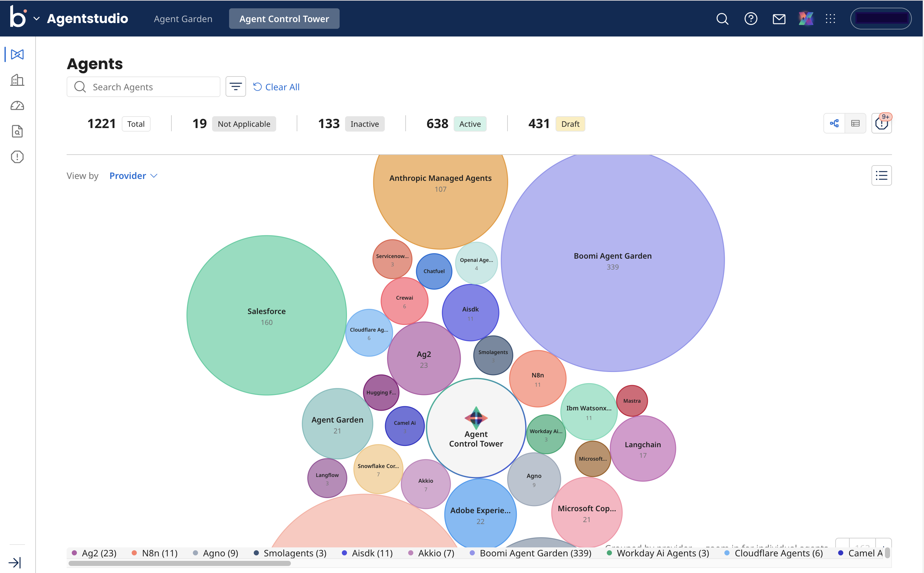Open the search magnifier in header

pos(722,19)
